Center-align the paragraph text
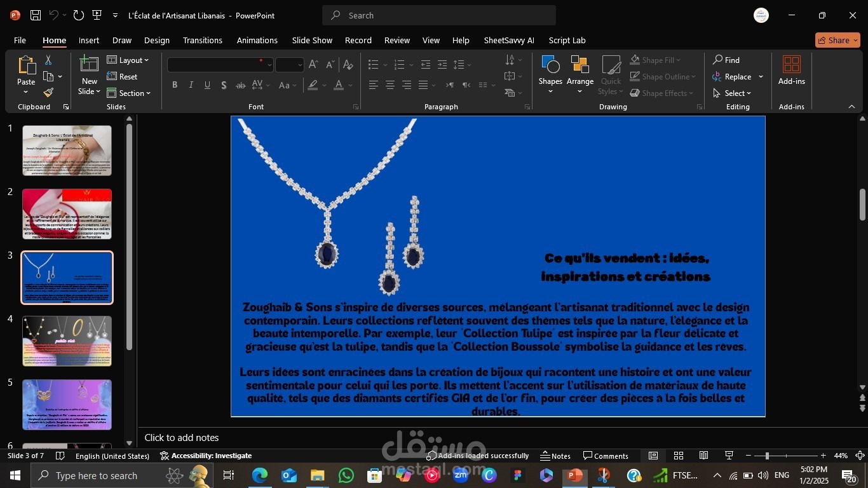868x488 pixels. (x=390, y=85)
